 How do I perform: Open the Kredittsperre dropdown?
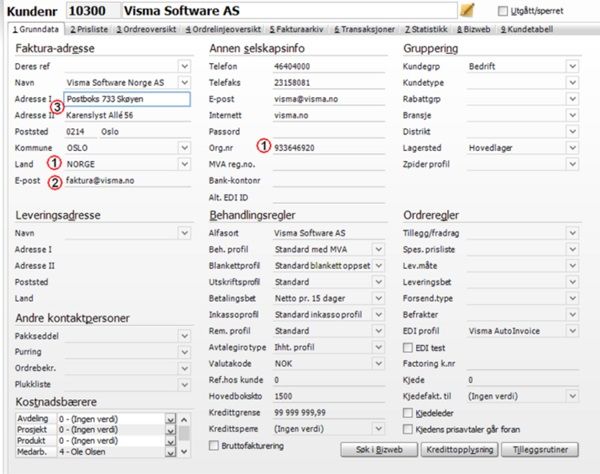(x=378, y=429)
